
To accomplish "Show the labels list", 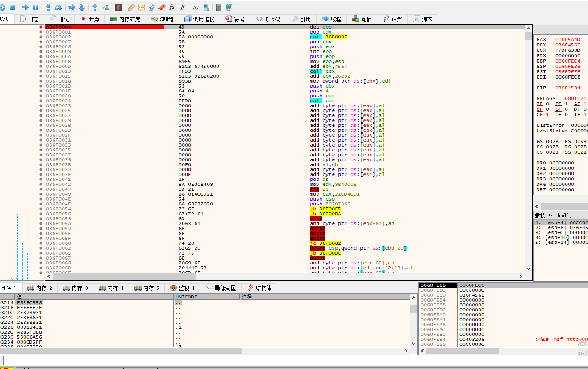I will 152,8.
